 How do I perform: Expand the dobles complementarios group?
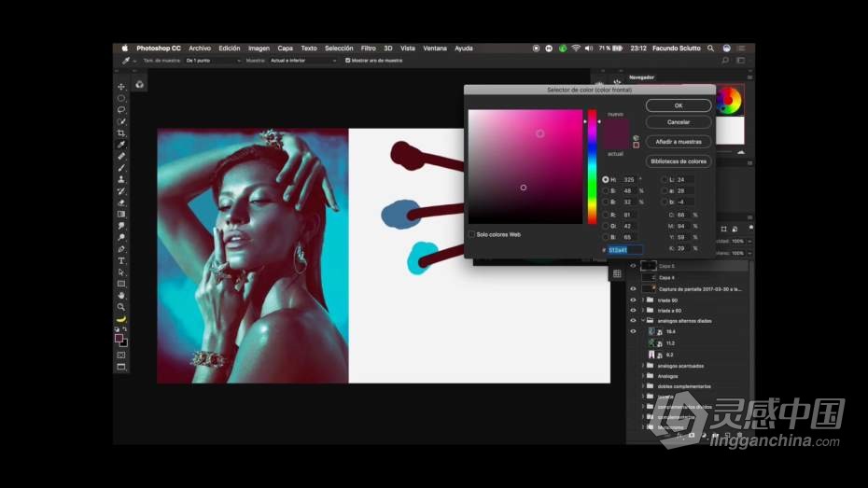click(x=643, y=386)
